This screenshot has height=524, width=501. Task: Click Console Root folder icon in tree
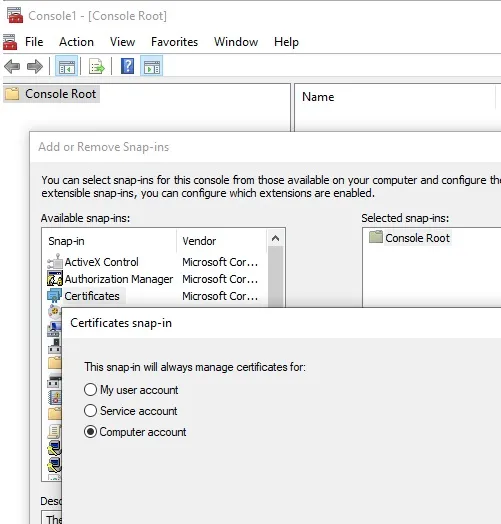[x=12, y=94]
